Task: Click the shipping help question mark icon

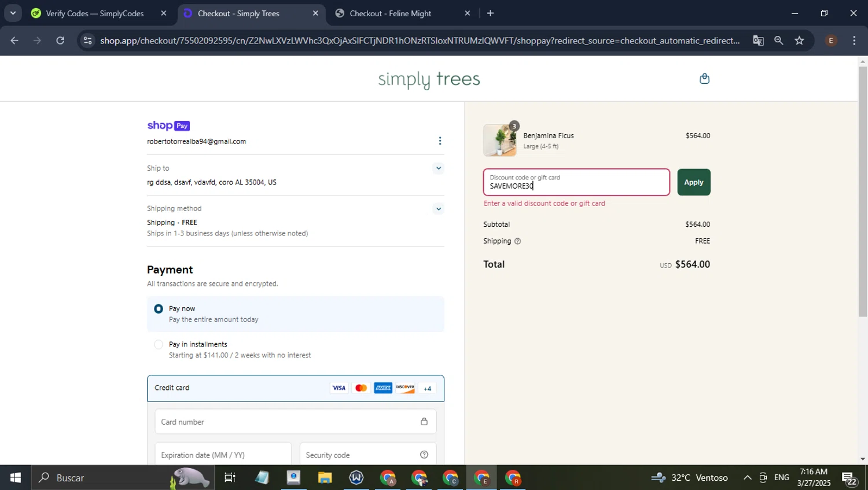Action: 517,241
